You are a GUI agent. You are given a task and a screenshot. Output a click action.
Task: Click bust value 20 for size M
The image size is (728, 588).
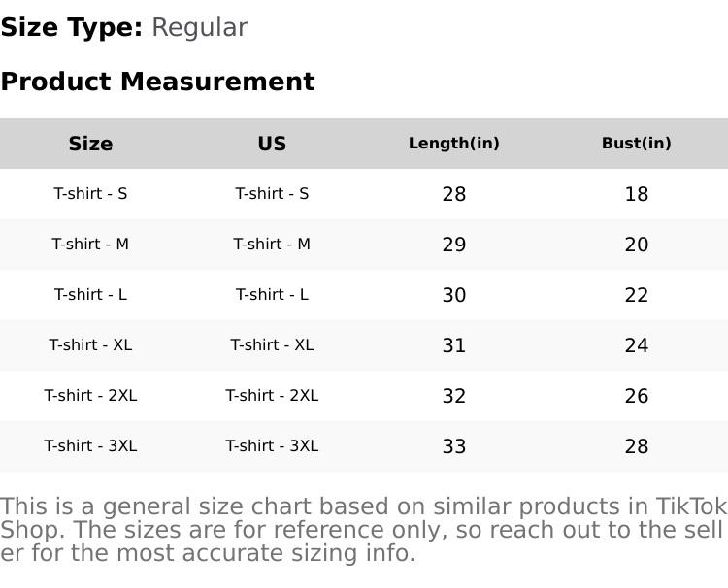(x=636, y=245)
